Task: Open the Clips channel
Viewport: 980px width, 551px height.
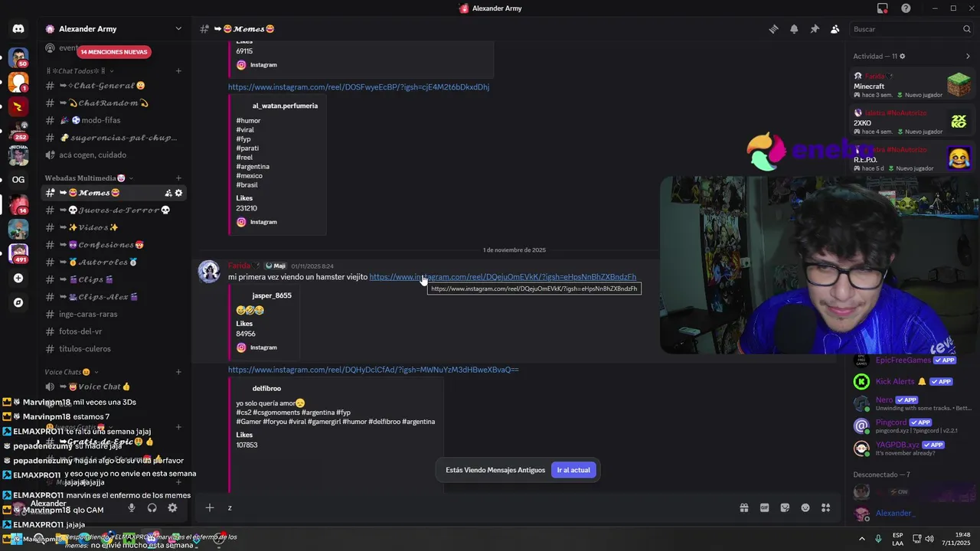Action: 114,279
